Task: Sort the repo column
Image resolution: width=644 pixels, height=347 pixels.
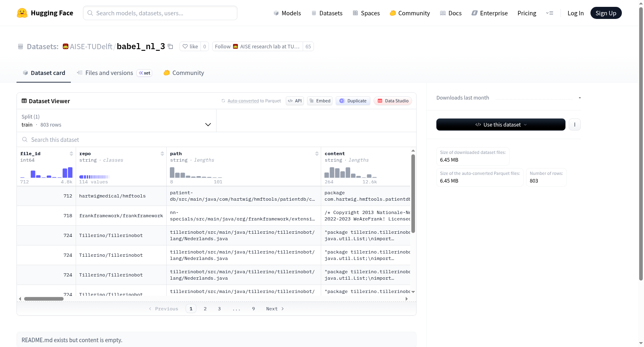Action: [162, 154]
